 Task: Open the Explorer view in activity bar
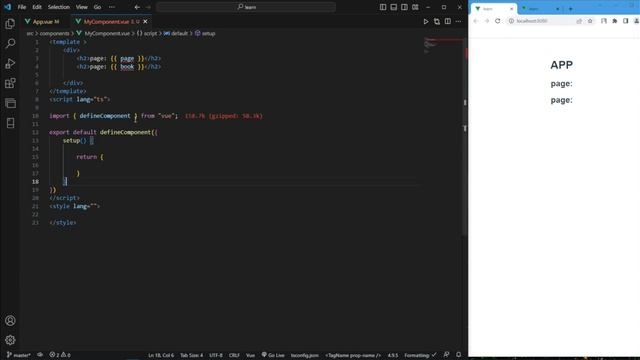(x=10, y=24)
